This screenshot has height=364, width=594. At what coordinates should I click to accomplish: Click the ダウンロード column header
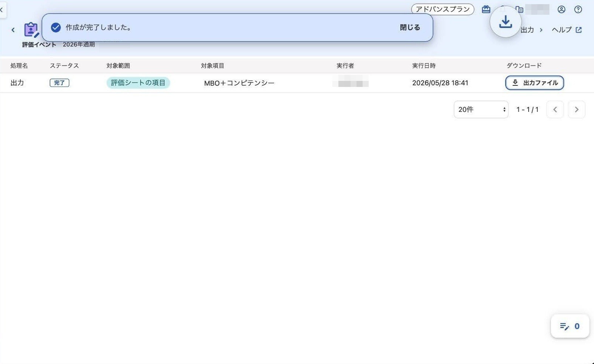[x=524, y=66]
